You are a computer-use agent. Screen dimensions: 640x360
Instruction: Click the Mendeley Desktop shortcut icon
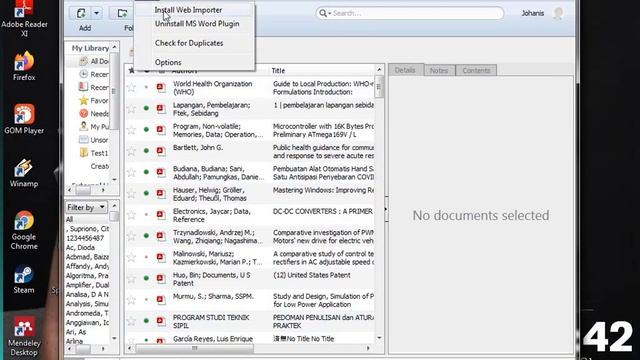pyautogui.click(x=24, y=328)
